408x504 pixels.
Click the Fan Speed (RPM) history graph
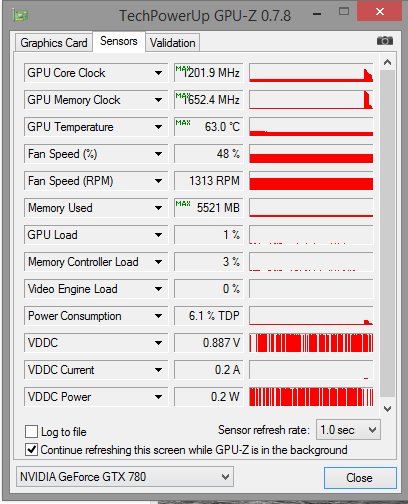pyautogui.click(x=311, y=181)
